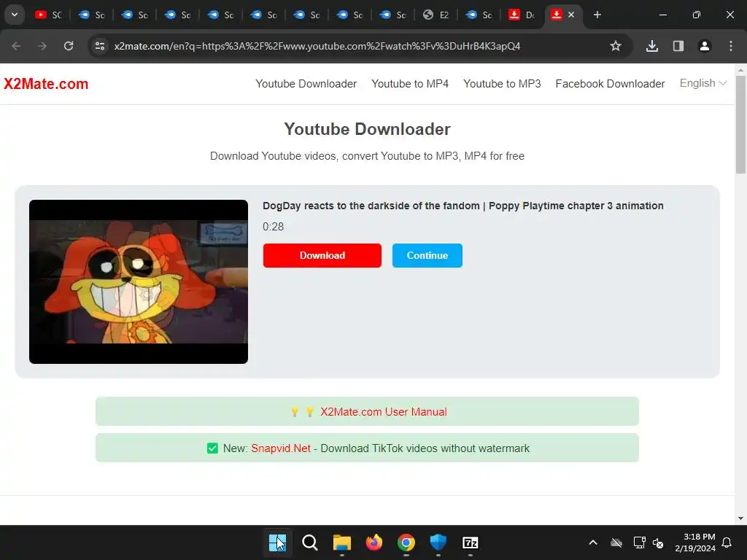Click the scrollbar down arrow
The width and height of the screenshot is (747, 560).
741,518
